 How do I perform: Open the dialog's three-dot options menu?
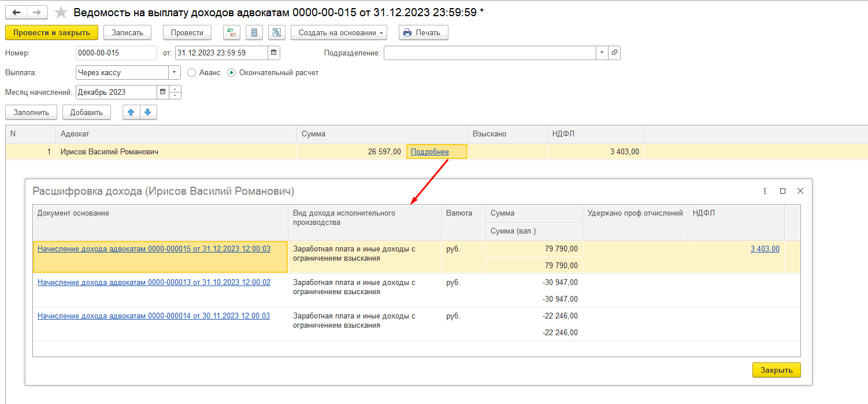[765, 191]
